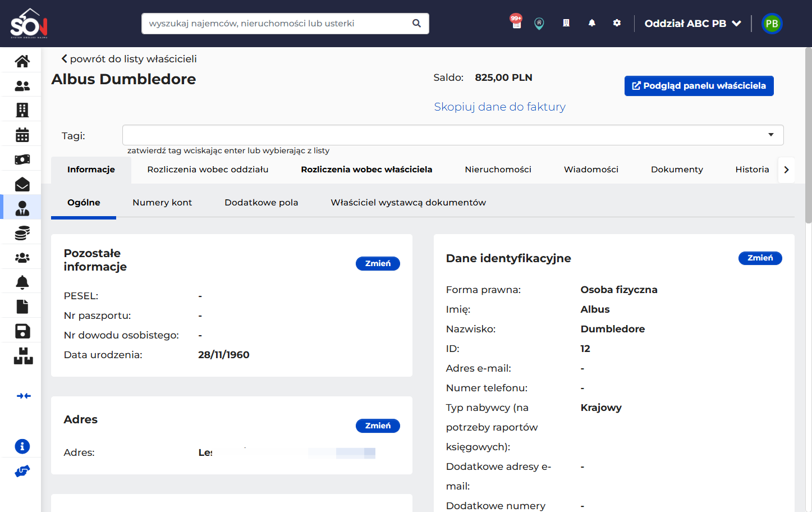Screen dimensions: 812x512
Task: Open the map pin house icon
Action: 539,24
